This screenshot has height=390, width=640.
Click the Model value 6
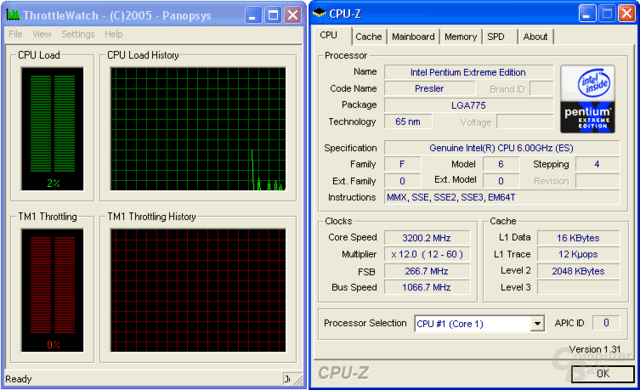click(x=501, y=164)
